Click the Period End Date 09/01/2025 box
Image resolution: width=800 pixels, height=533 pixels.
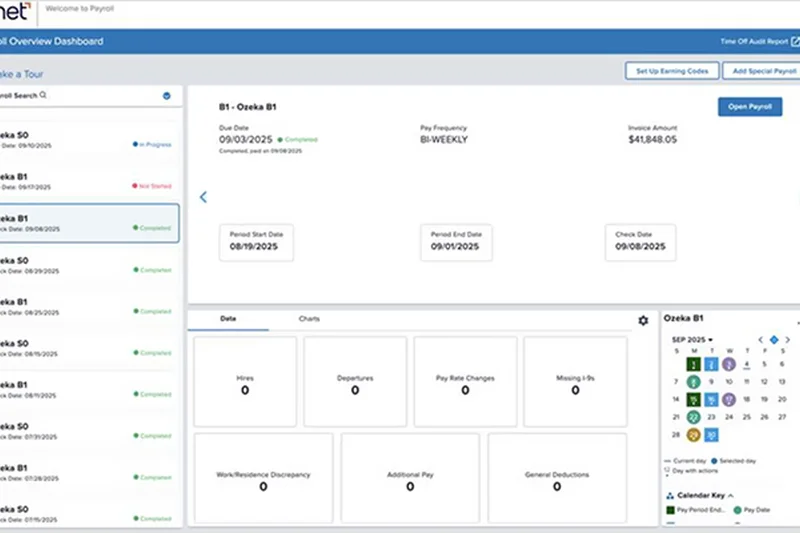tap(456, 242)
